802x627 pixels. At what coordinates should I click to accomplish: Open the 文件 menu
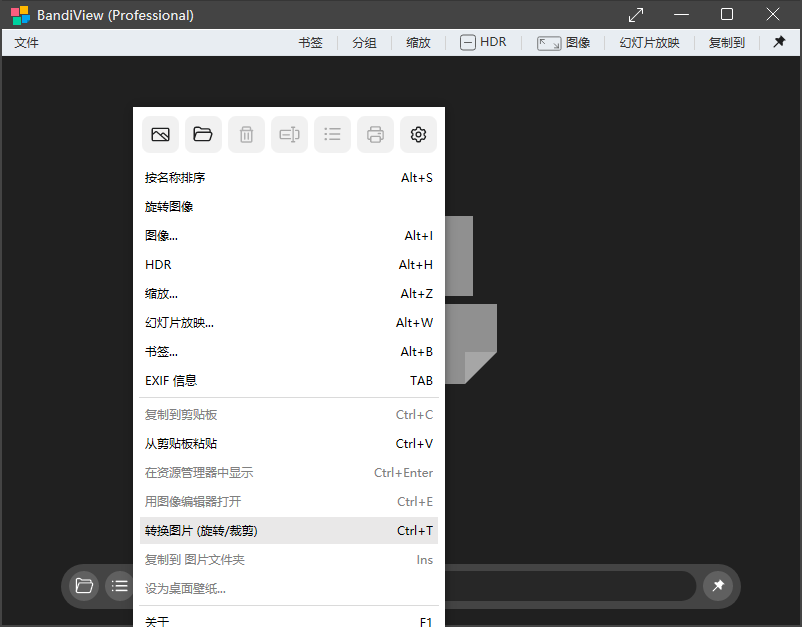(27, 42)
